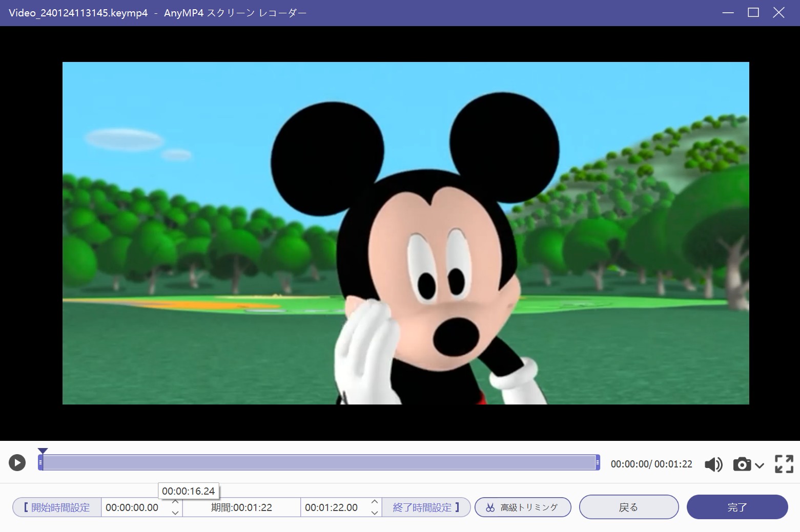Click 開始時間設定 button
The width and height of the screenshot is (800, 532).
pos(57,507)
